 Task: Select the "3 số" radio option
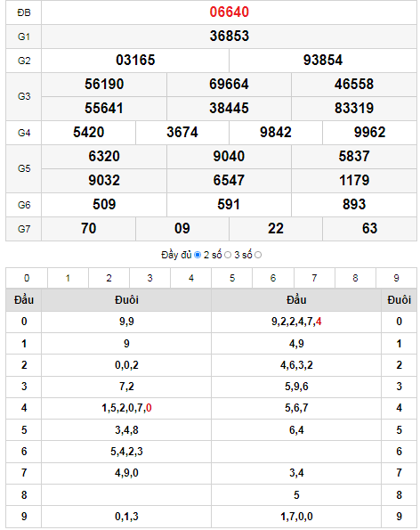[258, 255]
